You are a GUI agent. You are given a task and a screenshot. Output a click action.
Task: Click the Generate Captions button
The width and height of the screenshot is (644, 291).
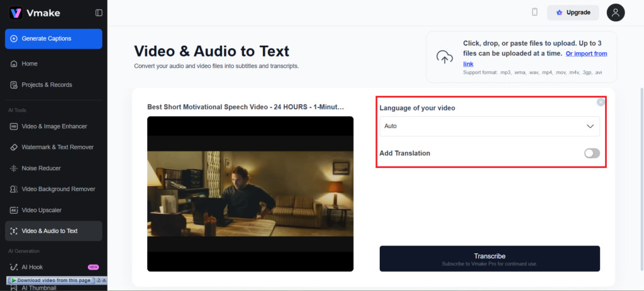click(x=53, y=39)
